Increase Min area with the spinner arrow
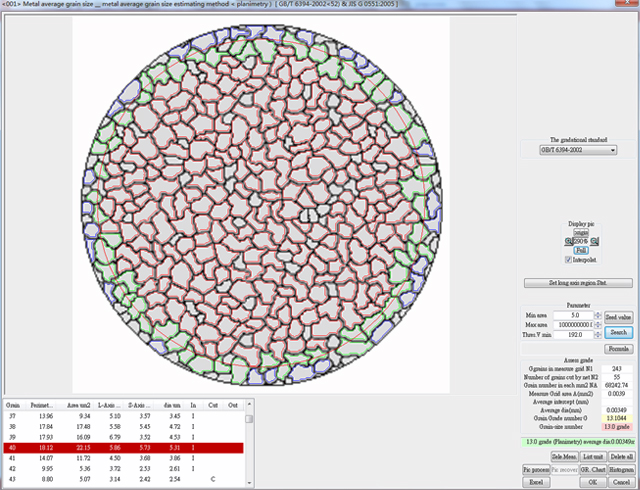Image resolution: width=640 pixels, height=490 pixels. click(x=598, y=312)
